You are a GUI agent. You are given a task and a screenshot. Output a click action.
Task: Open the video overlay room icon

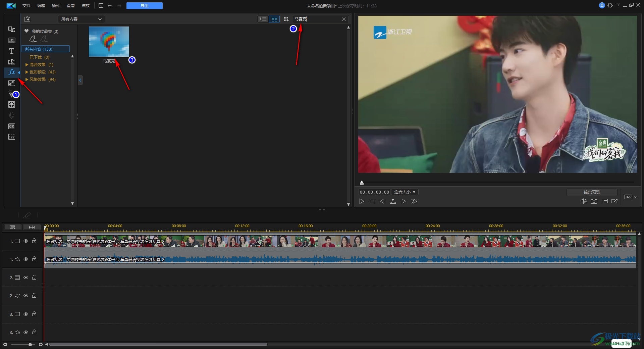pos(12,83)
